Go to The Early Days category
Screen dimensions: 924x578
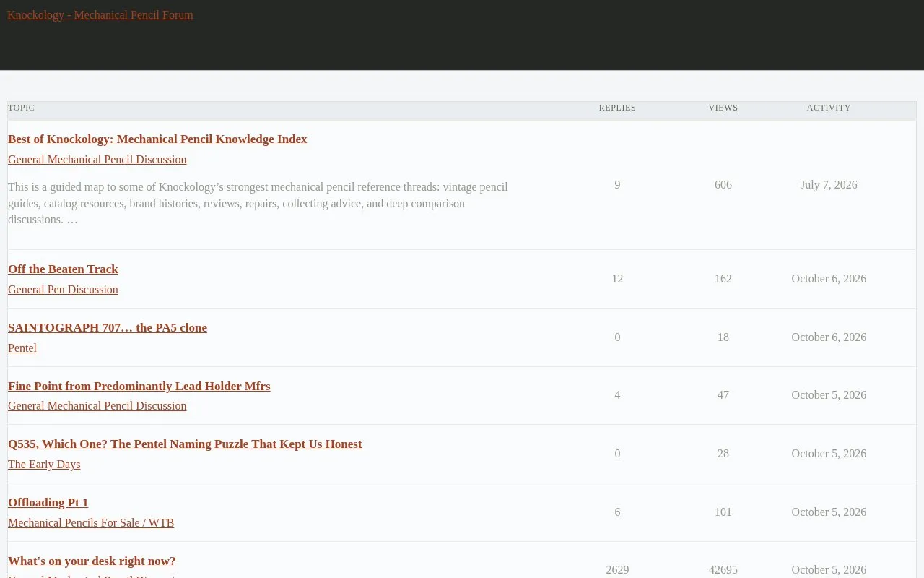[44, 465]
